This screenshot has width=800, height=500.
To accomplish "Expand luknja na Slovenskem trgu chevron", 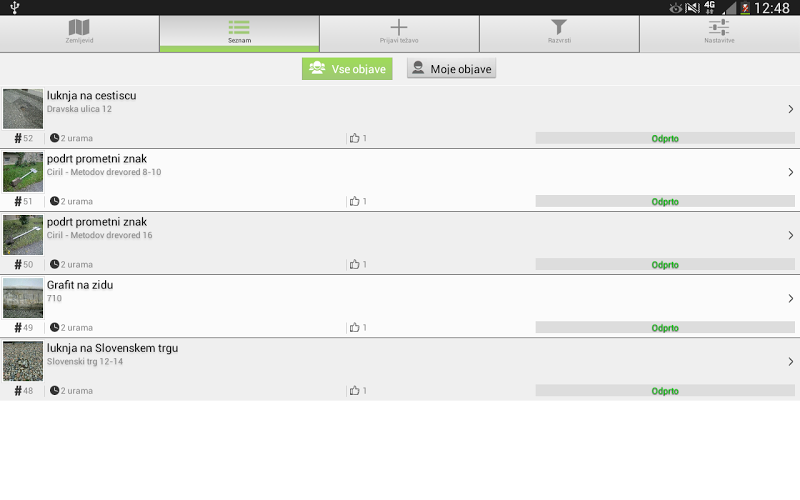I will [x=790, y=362].
